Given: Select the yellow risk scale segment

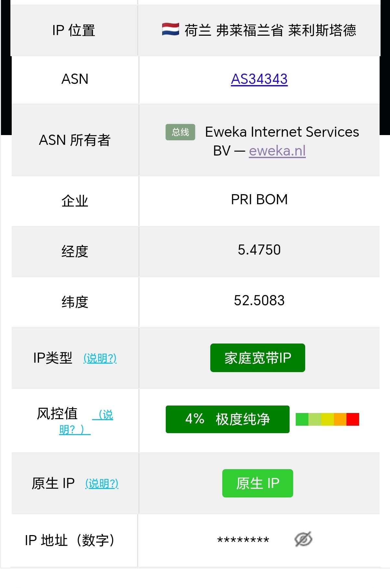Looking at the screenshot, I should (327, 419).
